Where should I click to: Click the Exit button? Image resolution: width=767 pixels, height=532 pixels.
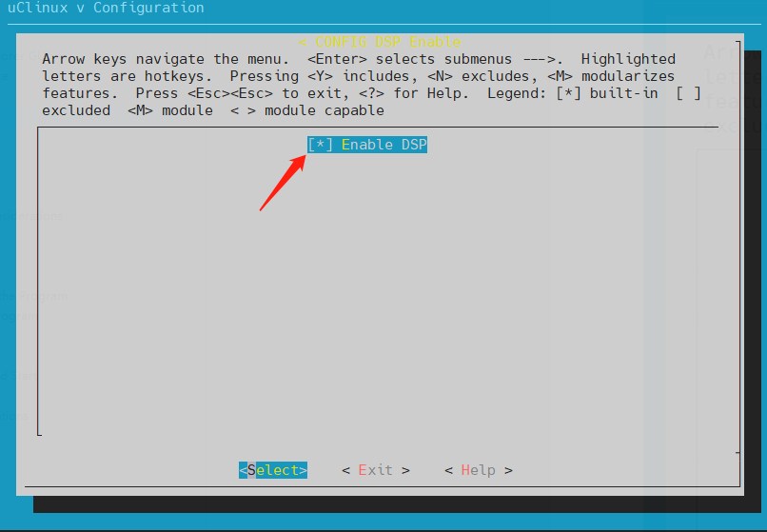click(376, 470)
